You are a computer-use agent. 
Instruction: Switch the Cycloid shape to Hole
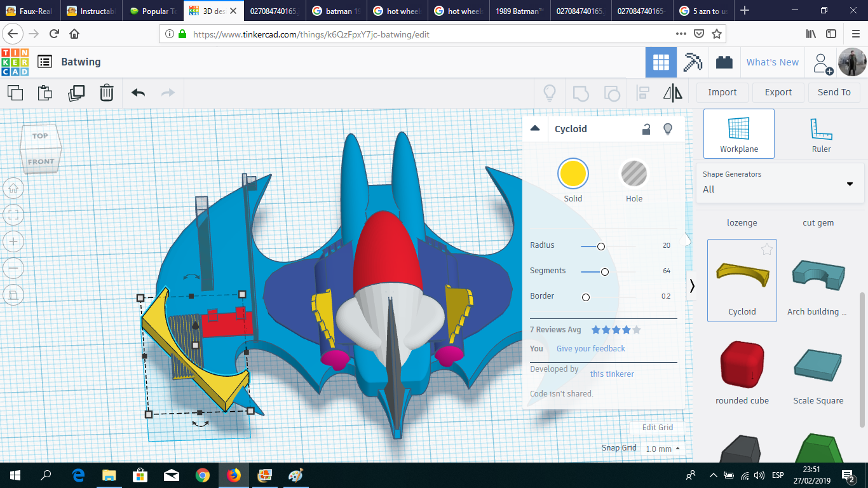pos(634,173)
